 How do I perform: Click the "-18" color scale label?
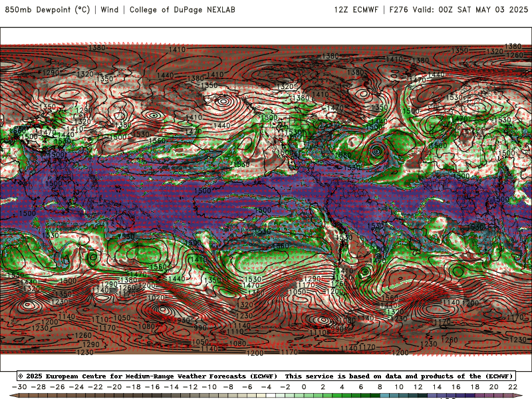click(x=134, y=387)
